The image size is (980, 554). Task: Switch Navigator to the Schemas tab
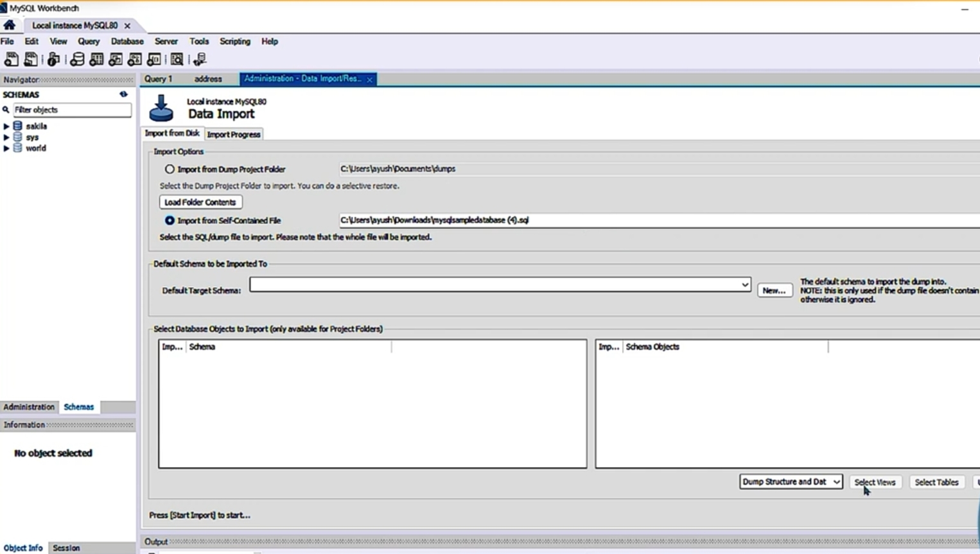[x=79, y=407]
